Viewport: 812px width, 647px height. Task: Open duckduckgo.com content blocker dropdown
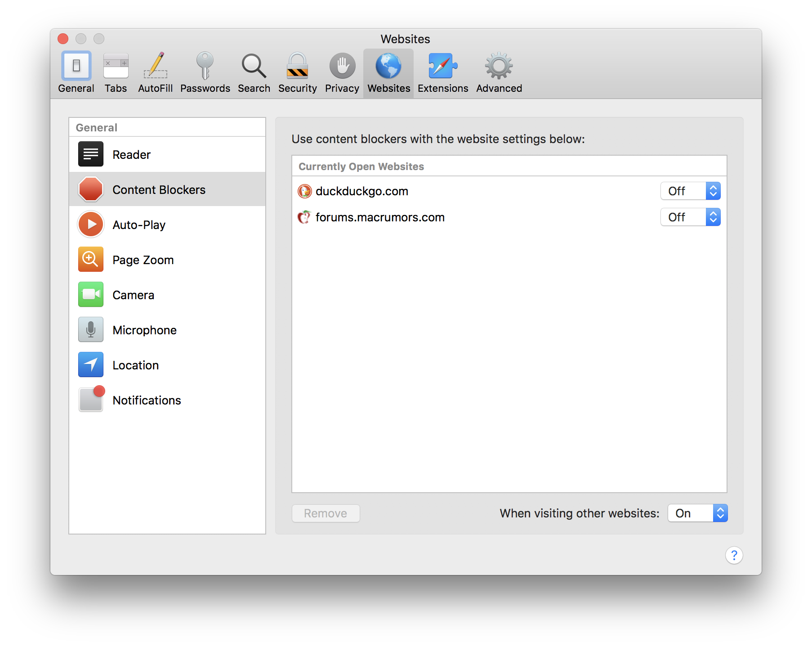[x=690, y=191]
